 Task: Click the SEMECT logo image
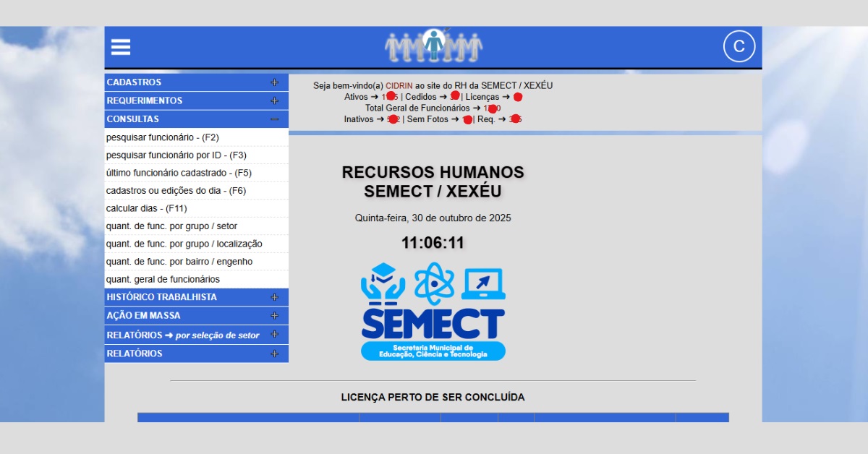tap(433, 311)
